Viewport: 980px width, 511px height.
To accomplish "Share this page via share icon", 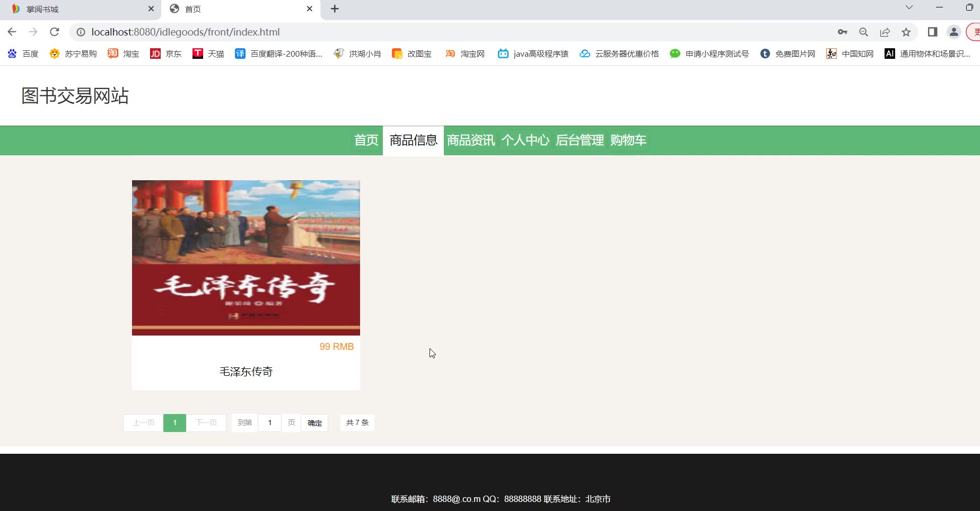I will click(885, 32).
